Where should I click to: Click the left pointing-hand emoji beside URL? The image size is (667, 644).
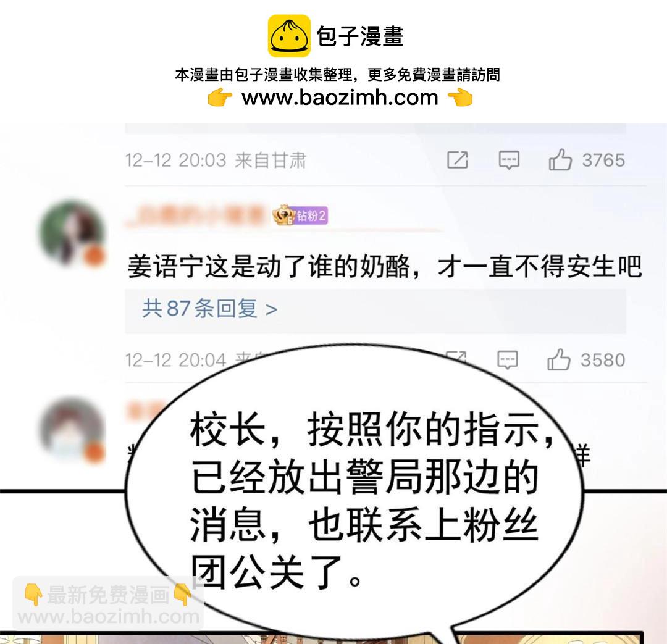tap(220, 98)
